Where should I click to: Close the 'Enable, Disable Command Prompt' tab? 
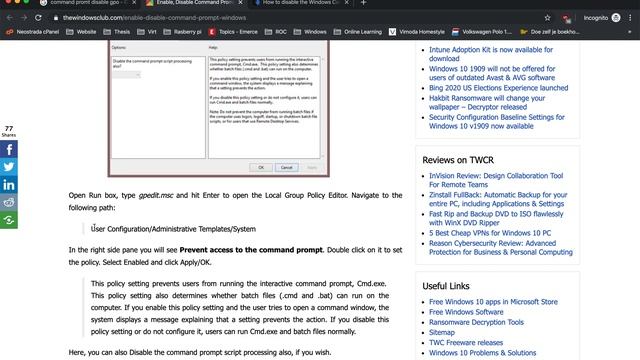click(240, 3)
